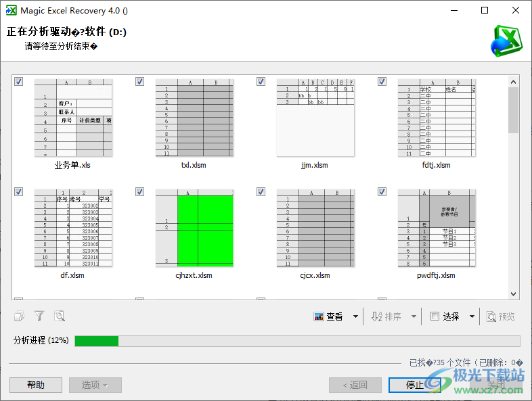This screenshot has height=401, width=532.
Task: Click the copy files icon in bottom toolbar
Action: [x=20, y=316]
